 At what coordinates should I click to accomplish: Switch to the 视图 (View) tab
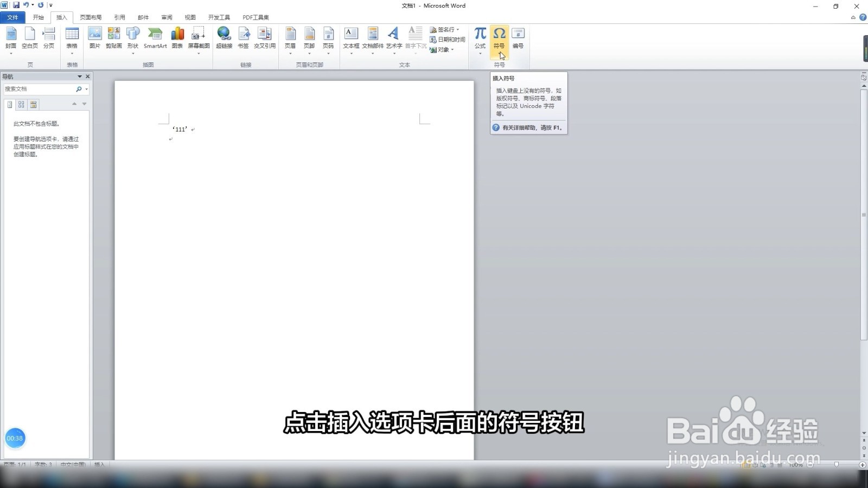(x=190, y=17)
